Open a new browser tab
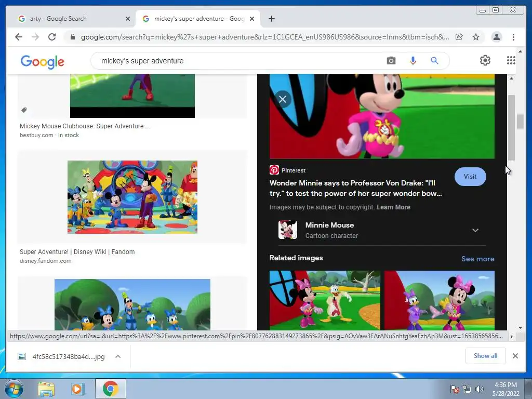Viewport: 532px width, 399px height. [271, 19]
